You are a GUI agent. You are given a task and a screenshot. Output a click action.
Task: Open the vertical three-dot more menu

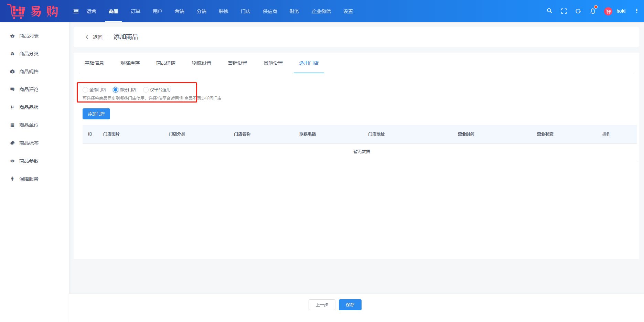point(637,11)
